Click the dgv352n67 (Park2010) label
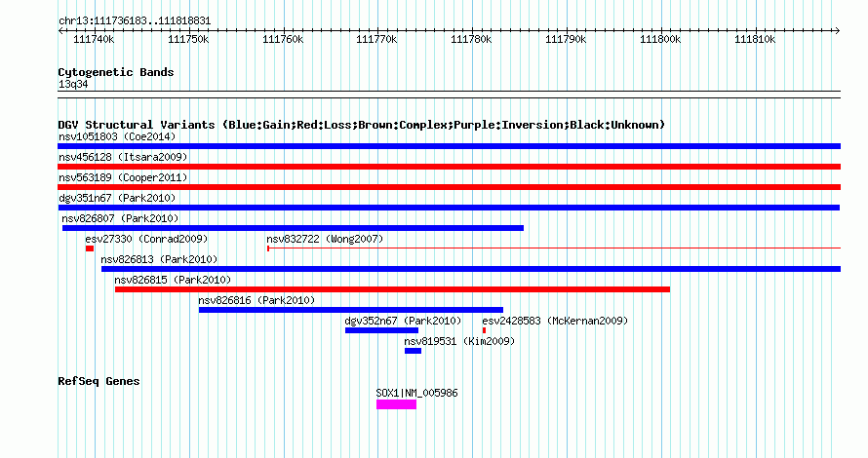This screenshot has height=458, width=868. [403, 321]
